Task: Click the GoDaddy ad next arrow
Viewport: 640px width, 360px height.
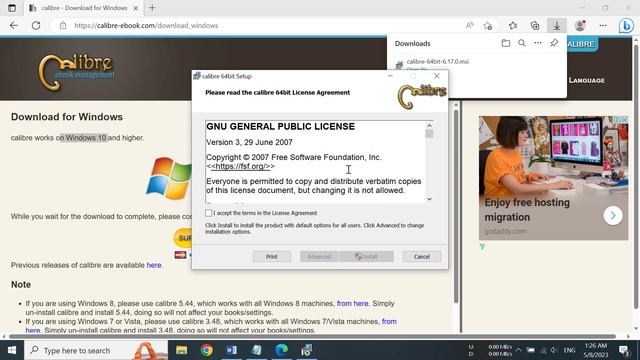Action: (x=613, y=216)
